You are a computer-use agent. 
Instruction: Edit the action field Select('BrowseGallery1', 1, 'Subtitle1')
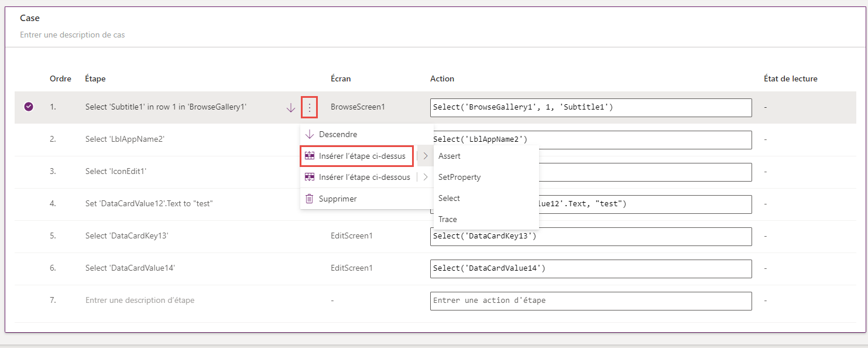point(591,108)
